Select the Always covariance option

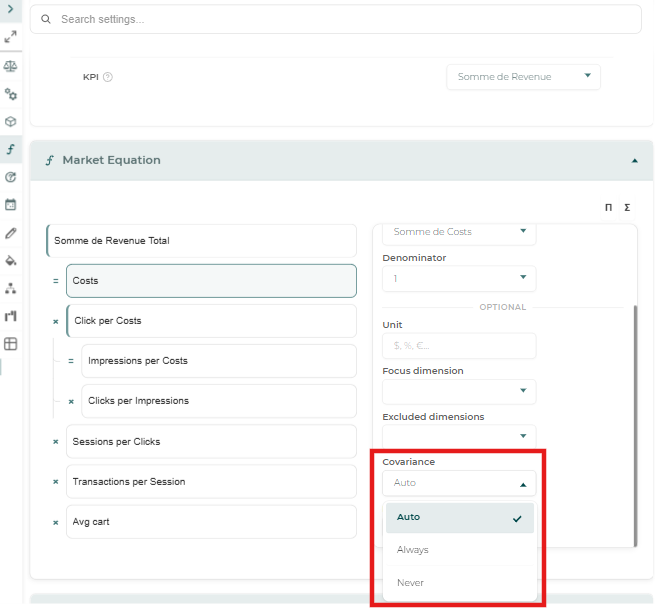[460, 550]
